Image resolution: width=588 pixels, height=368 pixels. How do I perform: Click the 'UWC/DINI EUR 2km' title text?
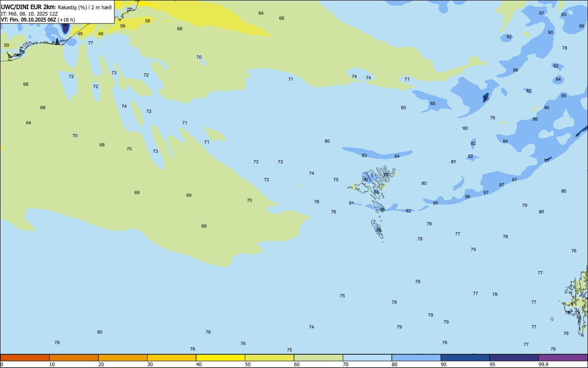pyautogui.click(x=28, y=7)
